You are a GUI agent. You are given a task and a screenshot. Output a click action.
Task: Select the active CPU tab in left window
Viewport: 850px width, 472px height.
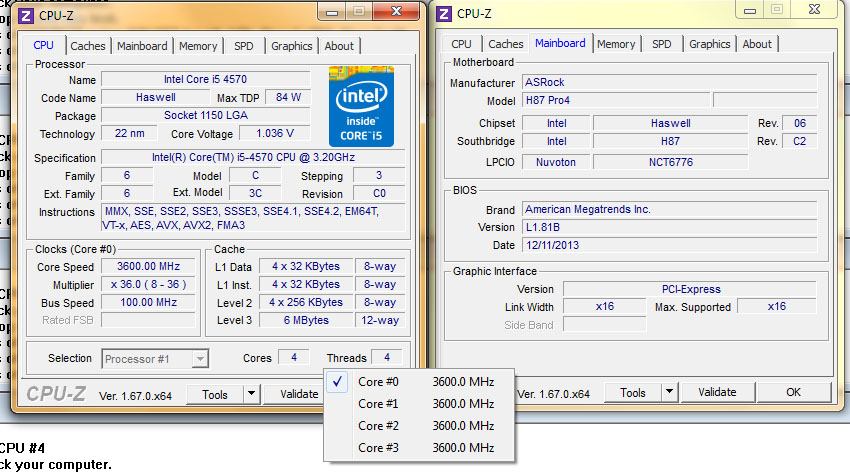tap(43, 45)
